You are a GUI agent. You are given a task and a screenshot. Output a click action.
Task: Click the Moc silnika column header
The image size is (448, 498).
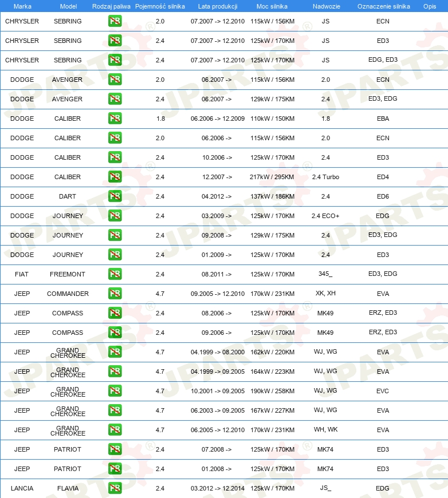272,6
